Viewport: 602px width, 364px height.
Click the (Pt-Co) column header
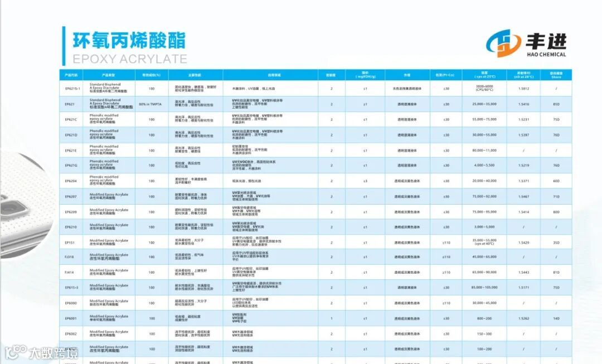[445, 75]
